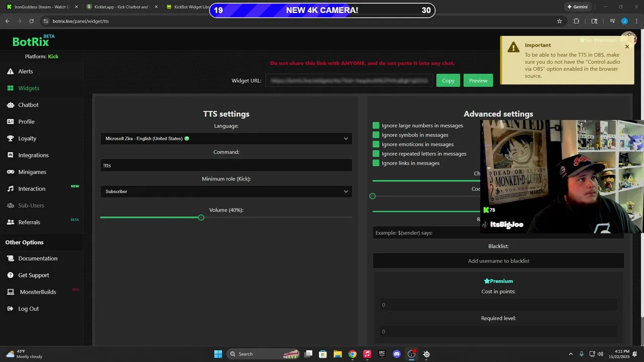Open the Referrals people icon
Viewport: 644px width, 362px height.
coord(10,222)
